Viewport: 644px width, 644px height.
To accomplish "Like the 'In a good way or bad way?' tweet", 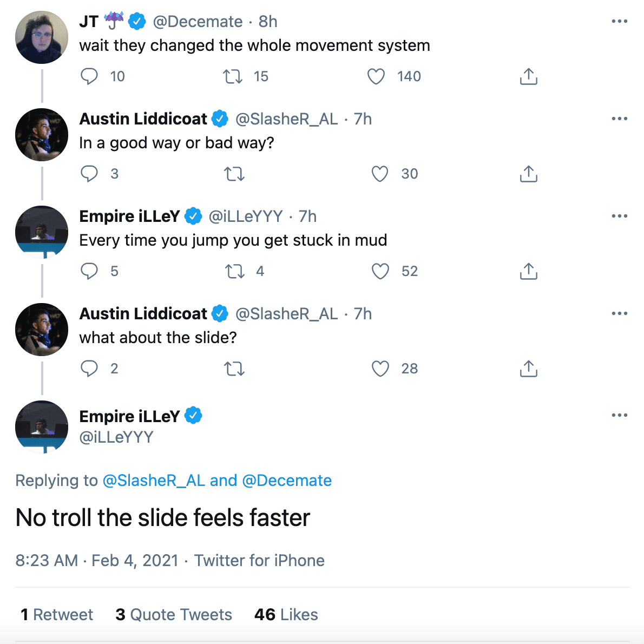I will 380,174.
